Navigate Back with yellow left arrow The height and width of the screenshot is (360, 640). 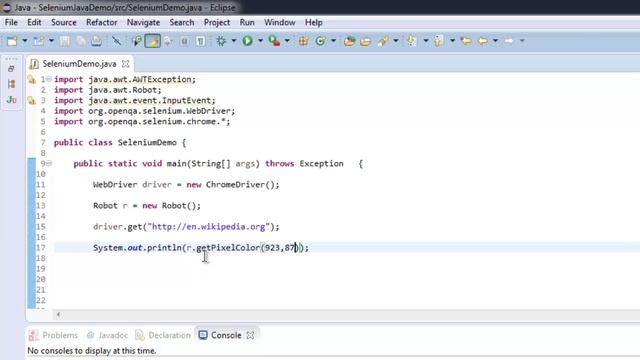pos(483,41)
